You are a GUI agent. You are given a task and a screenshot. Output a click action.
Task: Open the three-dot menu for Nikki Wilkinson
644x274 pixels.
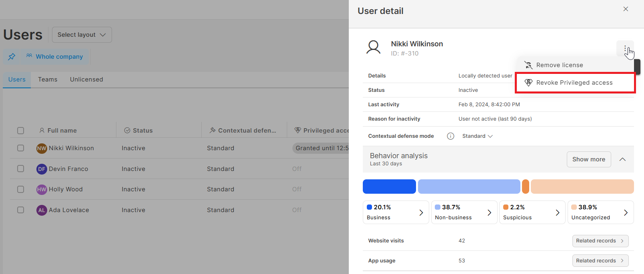(625, 49)
